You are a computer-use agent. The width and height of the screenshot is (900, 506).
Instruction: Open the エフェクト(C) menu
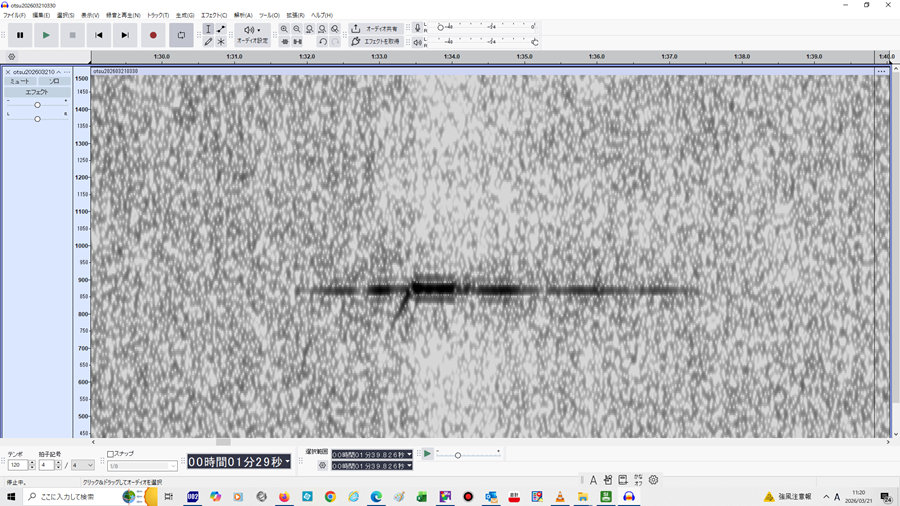[213, 15]
